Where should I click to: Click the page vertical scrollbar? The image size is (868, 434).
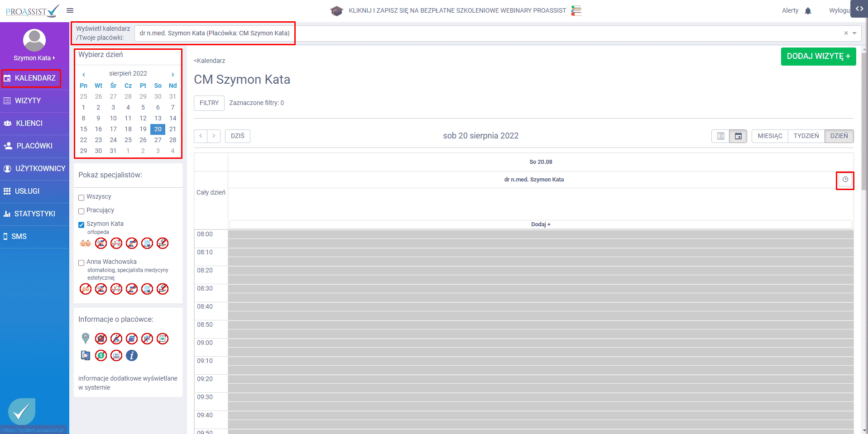point(864,122)
